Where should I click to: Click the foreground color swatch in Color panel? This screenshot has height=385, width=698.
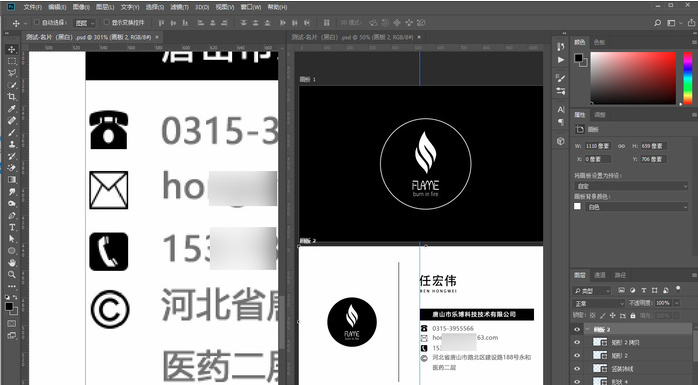point(578,57)
